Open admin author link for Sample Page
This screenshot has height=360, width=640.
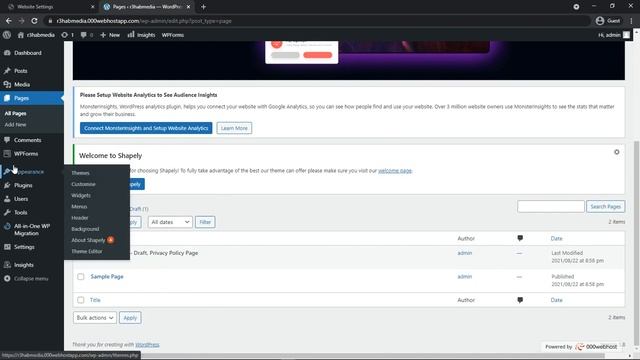tap(464, 277)
